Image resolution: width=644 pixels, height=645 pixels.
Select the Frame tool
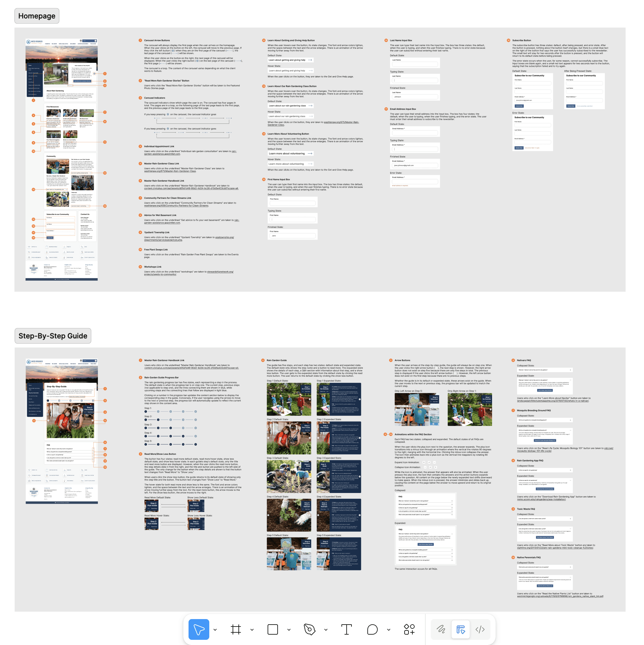click(236, 629)
